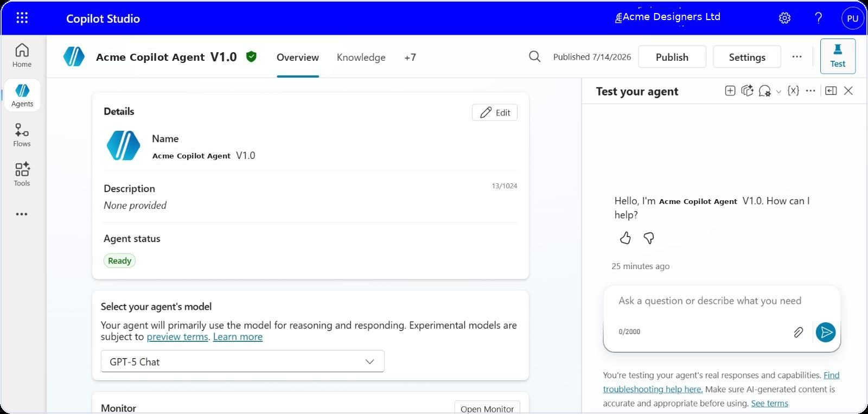Viewport: 868px width, 414px height.
Task: Click the Copilot Studio title
Action: (x=103, y=18)
